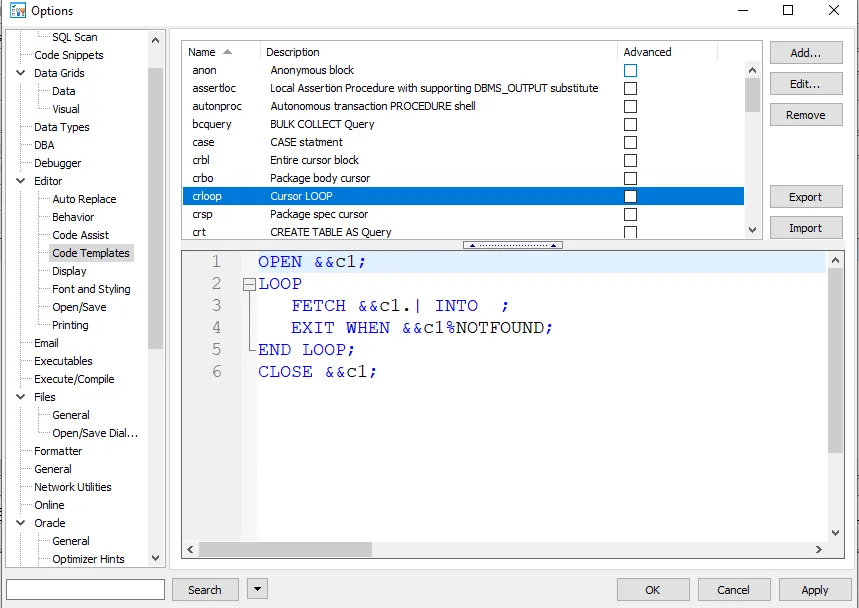Collapse the Editor tree node
The image size is (859, 608).
(21, 181)
